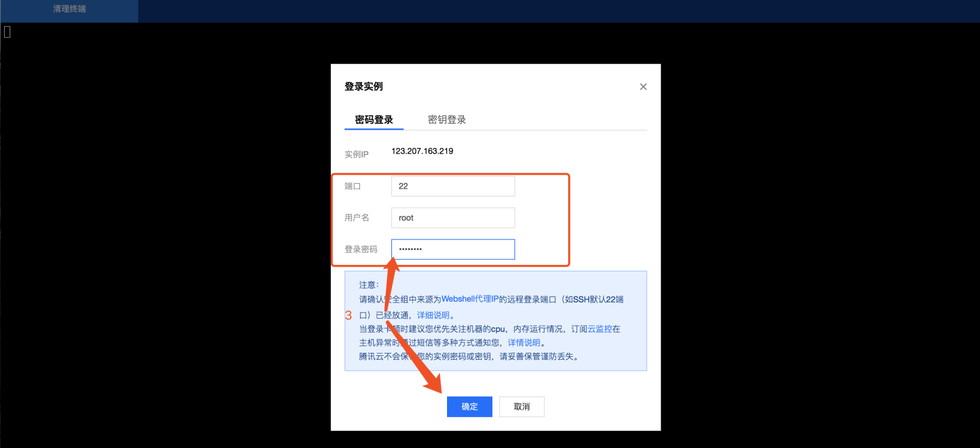Click the 登录密码 field label
This screenshot has height=448, width=980.
[361, 249]
